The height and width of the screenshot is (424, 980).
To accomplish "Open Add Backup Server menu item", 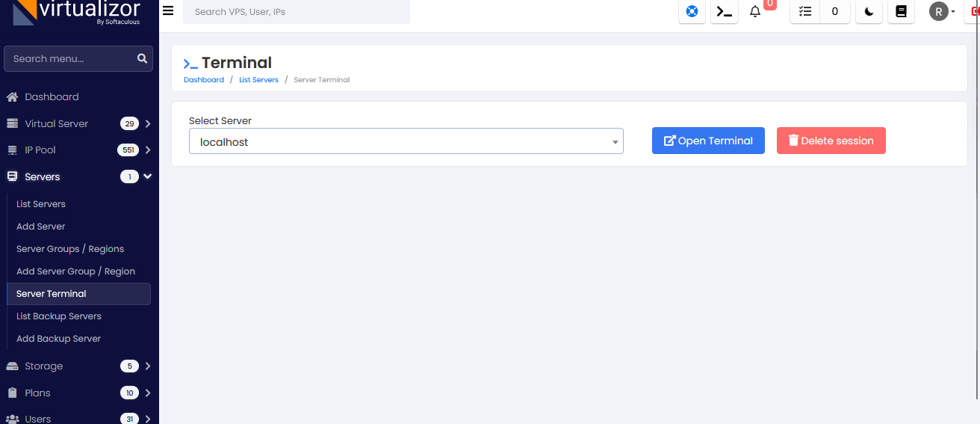I will tap(58, 339).
